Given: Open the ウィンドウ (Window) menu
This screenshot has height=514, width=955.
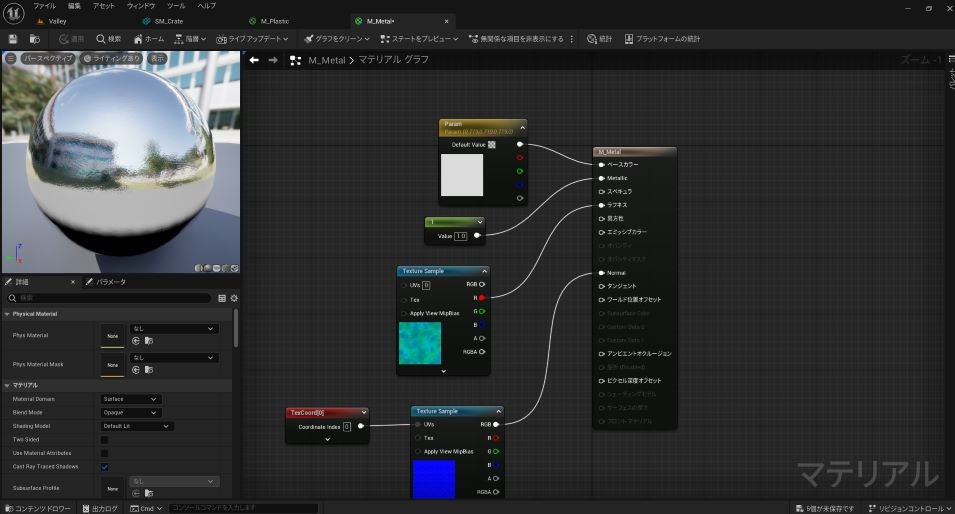Looking at the screenshot, I should point(141,5).
